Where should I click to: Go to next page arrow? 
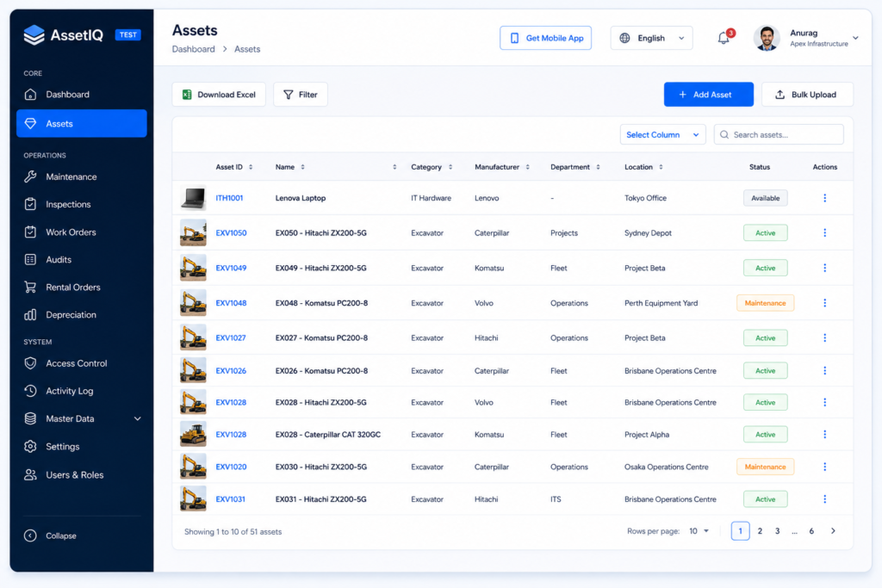[833, 530]
